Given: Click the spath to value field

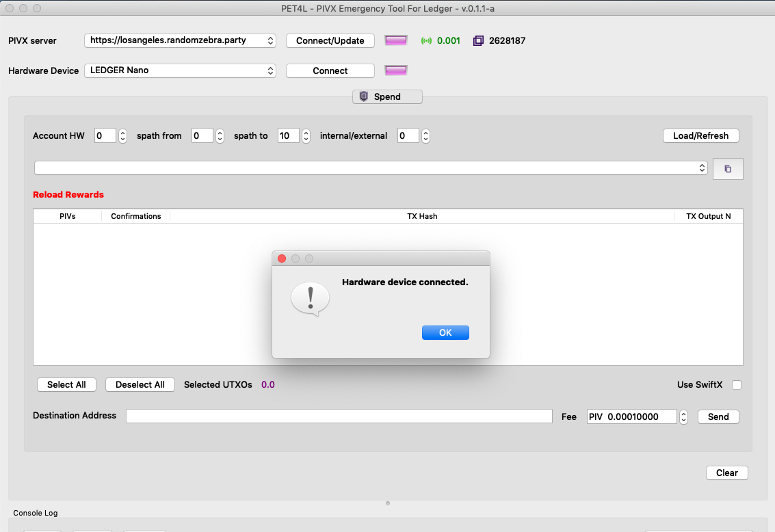Looking at the screenshot, I should tap(289, 136).
